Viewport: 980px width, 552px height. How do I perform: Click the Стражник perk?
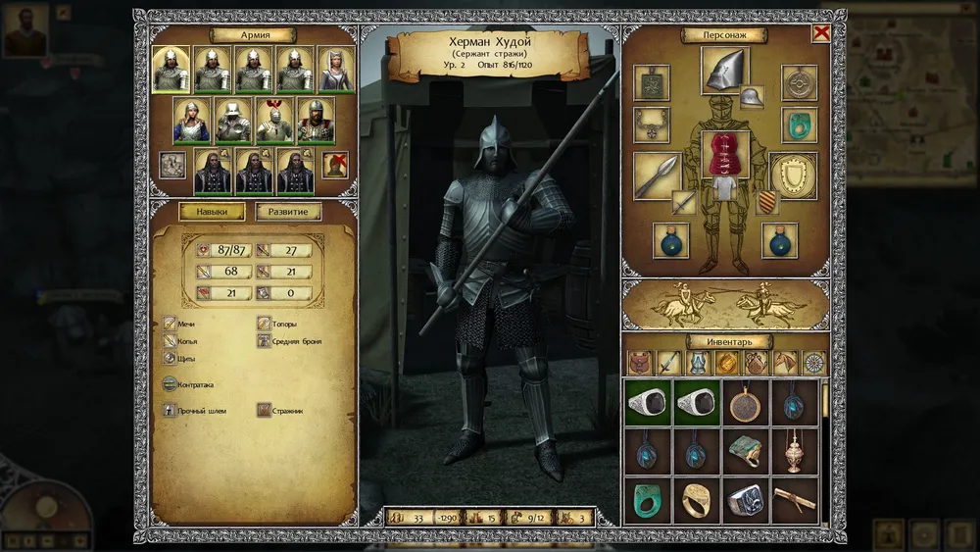click(x=280, y=411)
